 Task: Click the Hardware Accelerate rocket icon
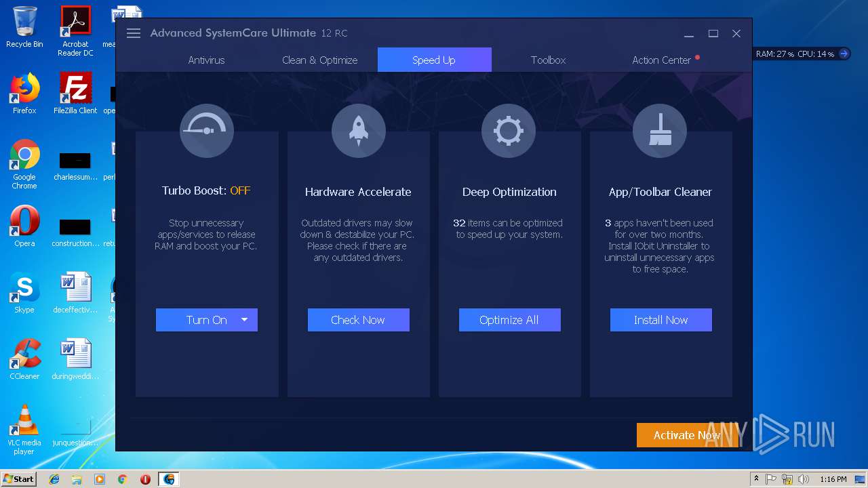click(x=358, y=131)
